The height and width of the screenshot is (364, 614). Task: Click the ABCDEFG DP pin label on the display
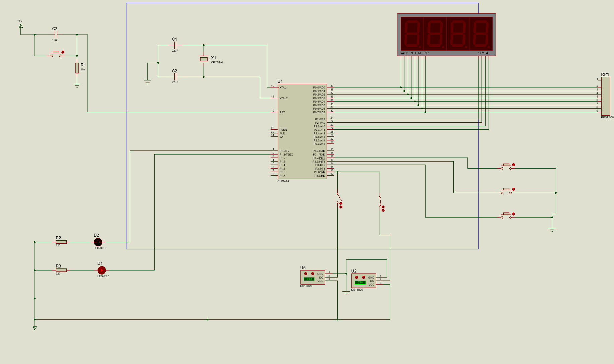click(x=415, y=53)
